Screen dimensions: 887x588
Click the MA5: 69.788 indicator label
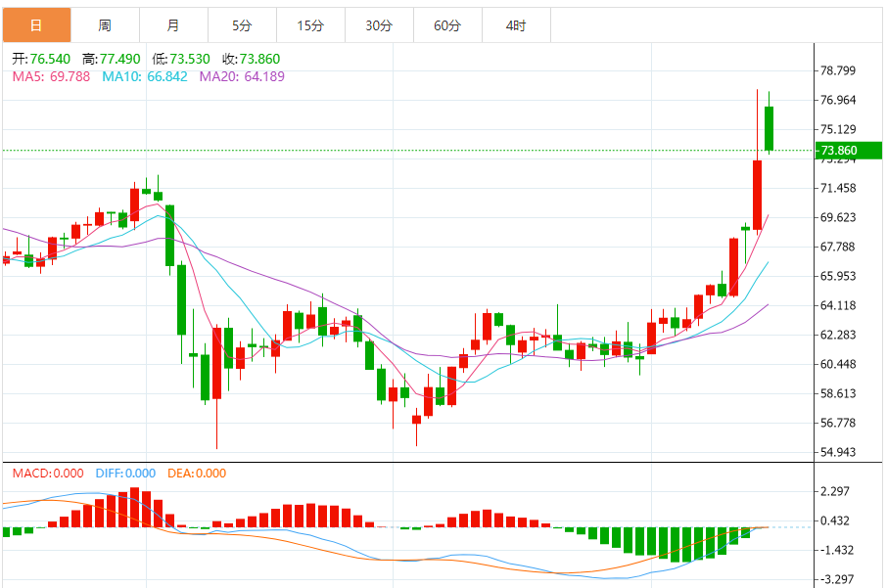pyautogui.click(x=51, y=76)
